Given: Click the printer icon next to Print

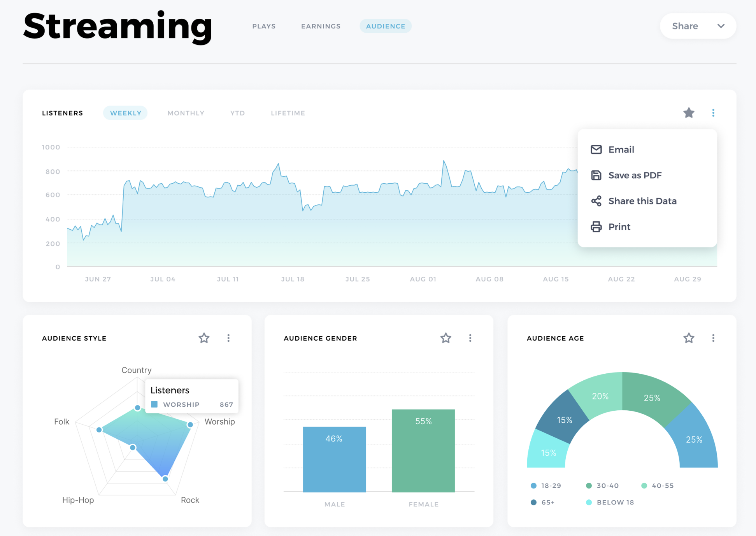Looking at the screenshot, I should (596, 227).
